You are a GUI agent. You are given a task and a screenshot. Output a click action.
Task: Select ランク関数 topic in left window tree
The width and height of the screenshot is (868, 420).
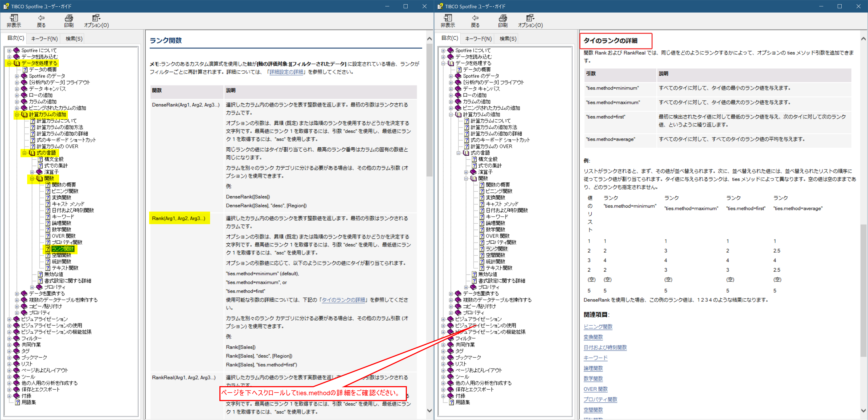click(x=63, y=249)
